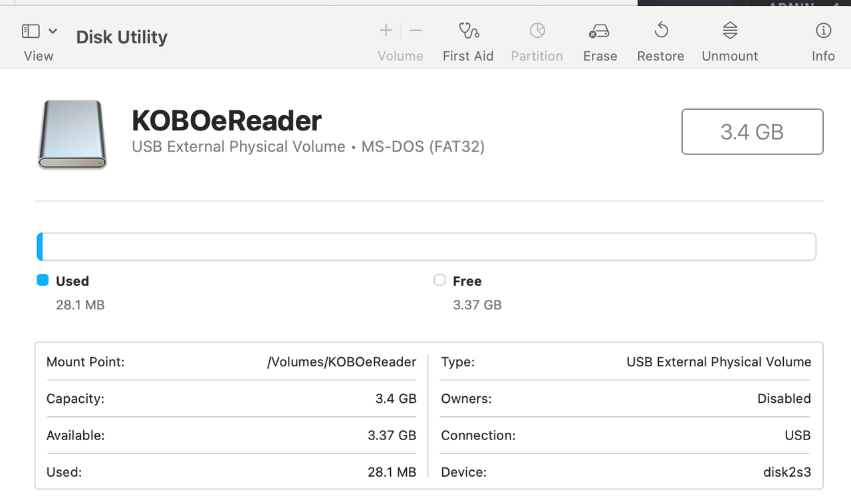Click the Capacity label
Image resolution: width=851 pixels, height=504 pixels.
[x=76, y=399]
